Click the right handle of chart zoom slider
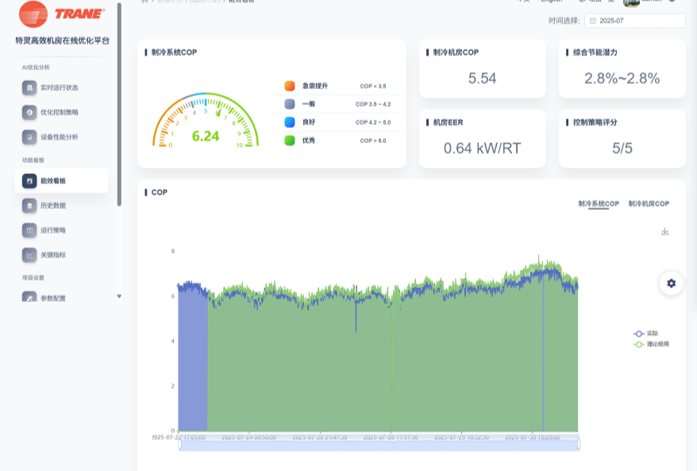697x471 pixels. 579,444
